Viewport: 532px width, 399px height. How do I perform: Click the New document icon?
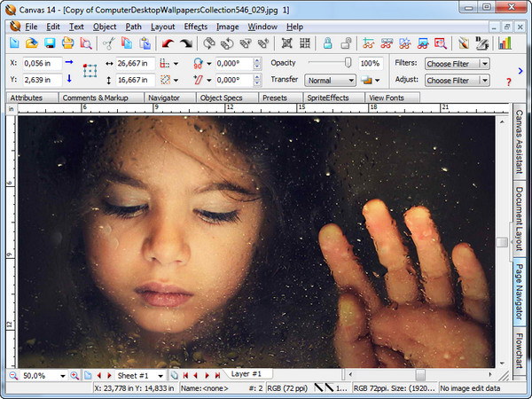point(14,43)
